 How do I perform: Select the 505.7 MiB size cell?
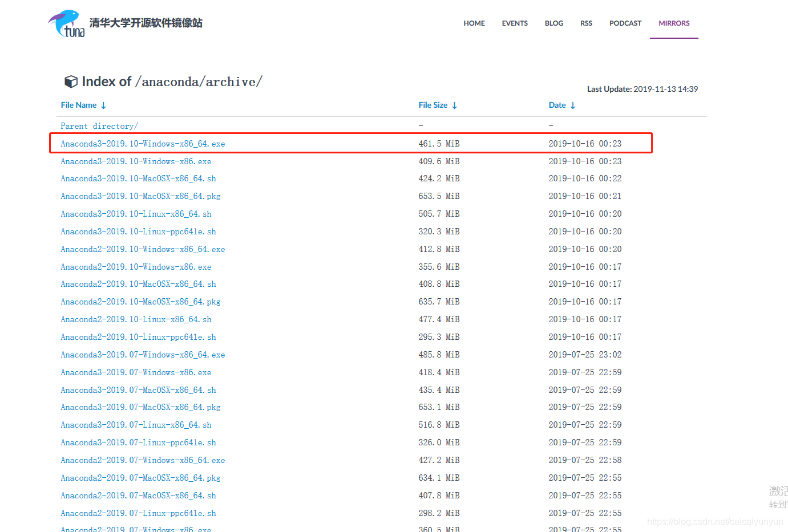(439, 214)
